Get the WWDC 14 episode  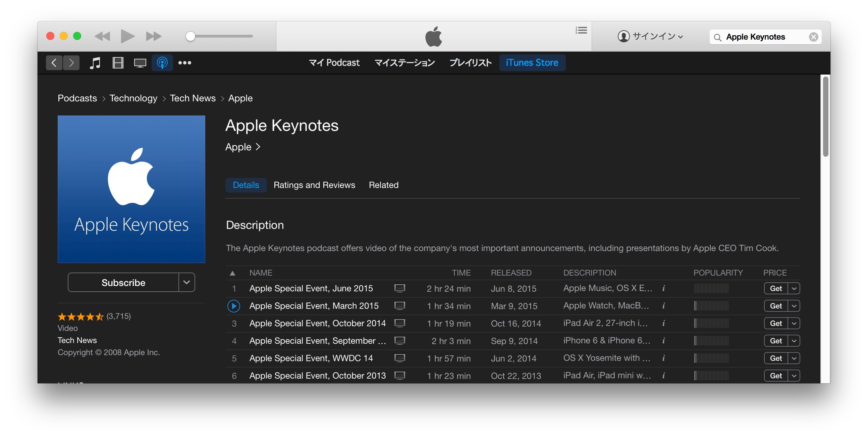click(775, 358)
